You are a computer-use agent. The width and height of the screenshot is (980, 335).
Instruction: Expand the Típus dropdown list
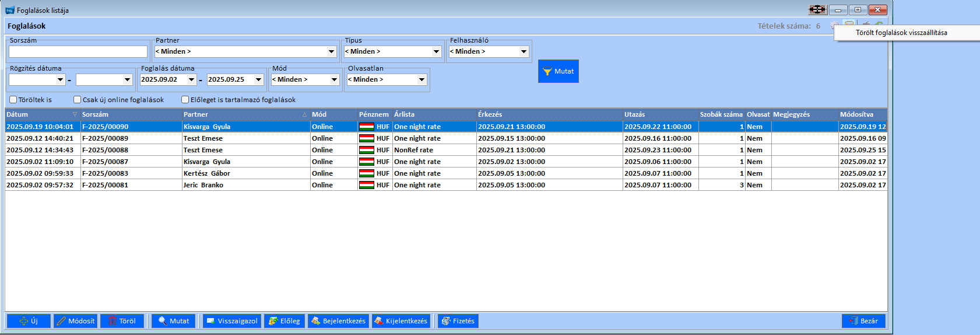pos(436,51)
